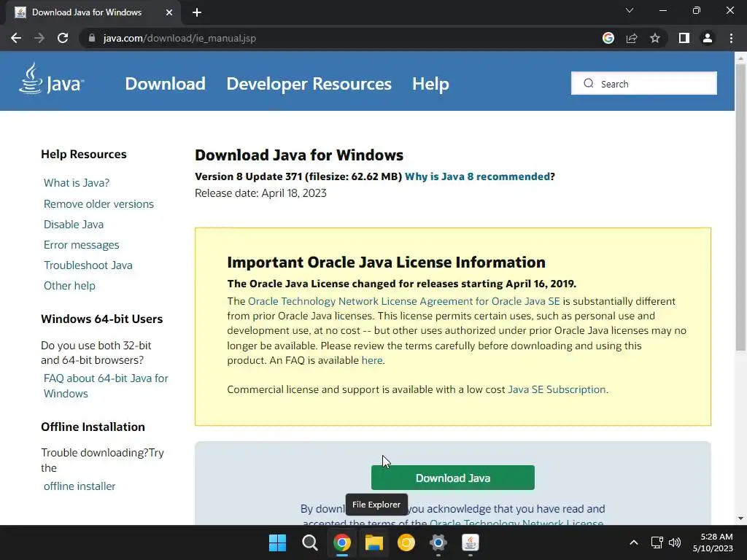Open Other help link
The height and width of the screenshot is (560, 747).
[x=69, y=286]
